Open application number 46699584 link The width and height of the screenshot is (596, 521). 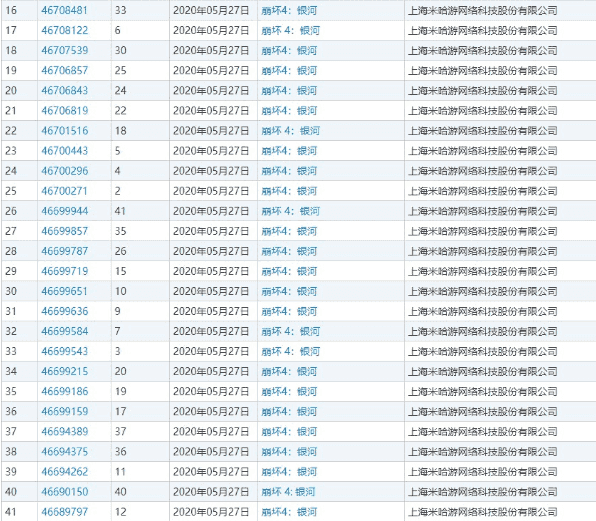coord(65,331)
